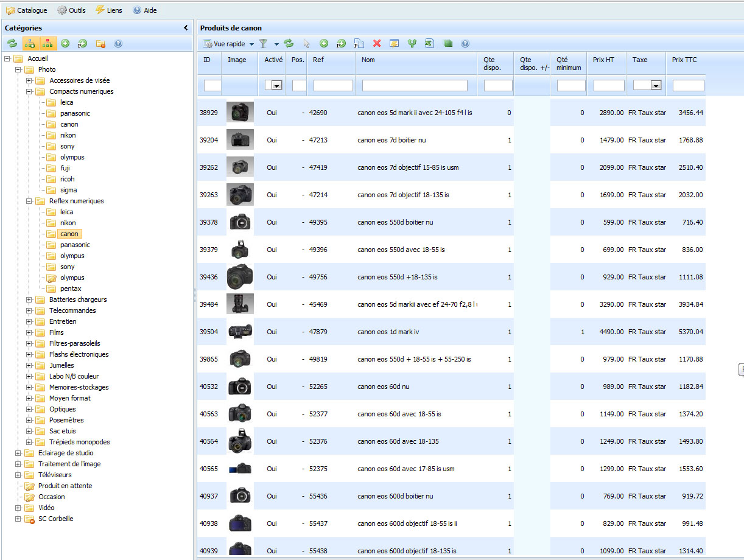Click the filter funnel icon in products toolbar

click(x=264, y=44)
